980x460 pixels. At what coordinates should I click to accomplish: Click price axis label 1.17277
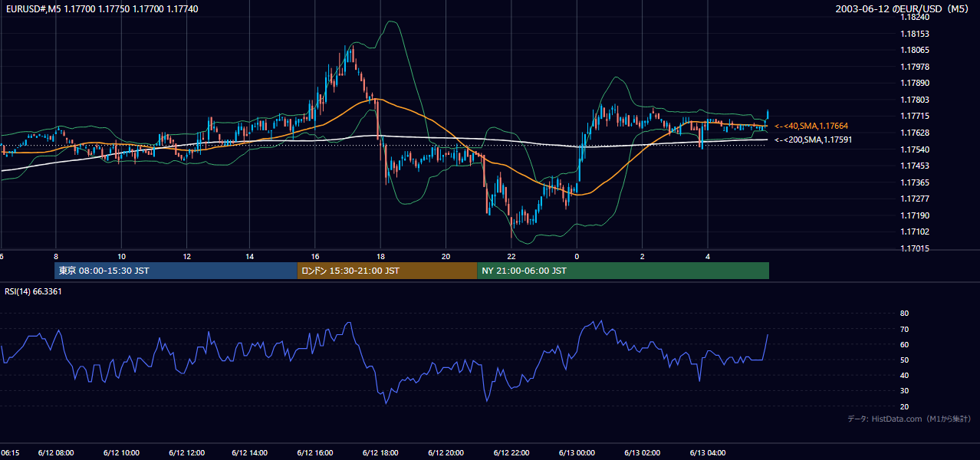(x=915, y=199)
